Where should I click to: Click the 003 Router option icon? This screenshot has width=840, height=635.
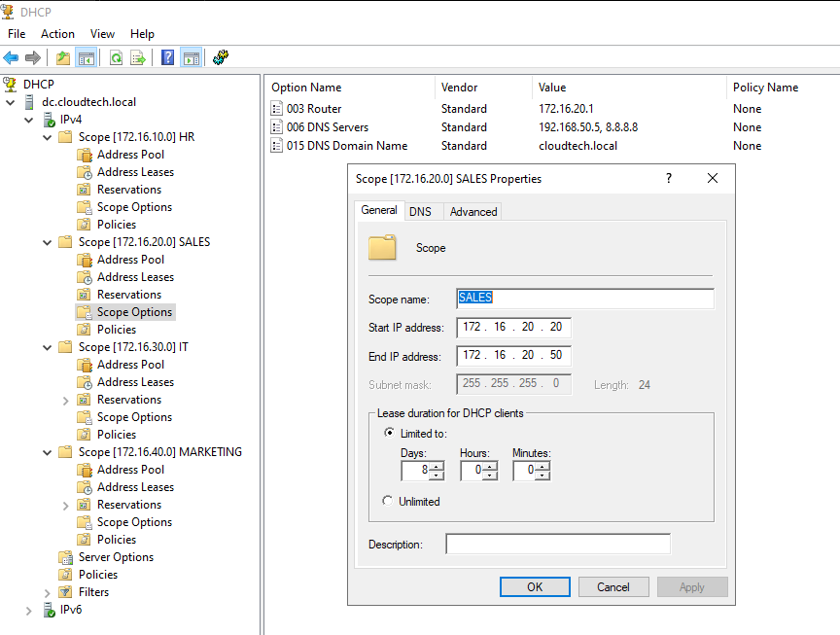point(277,109)
